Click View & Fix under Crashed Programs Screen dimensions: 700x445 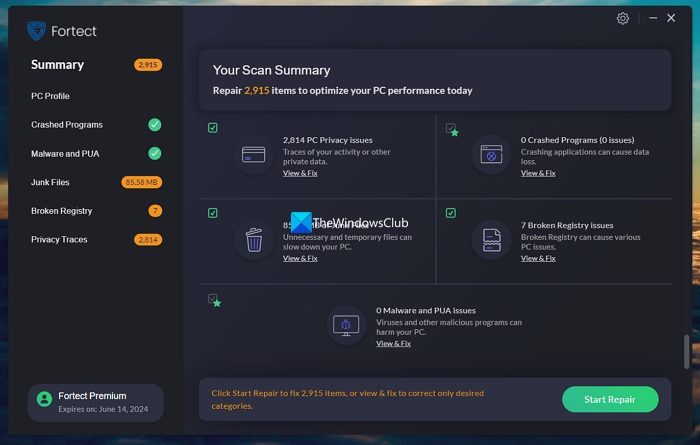click(538, 173)
